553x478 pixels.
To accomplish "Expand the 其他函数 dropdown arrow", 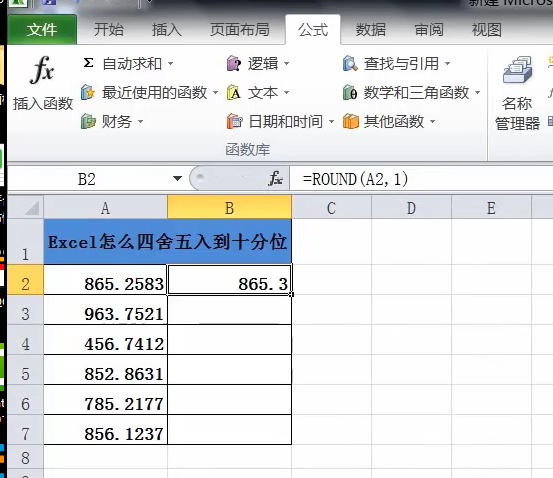I will pyautogui.click(x=432, y=122).
